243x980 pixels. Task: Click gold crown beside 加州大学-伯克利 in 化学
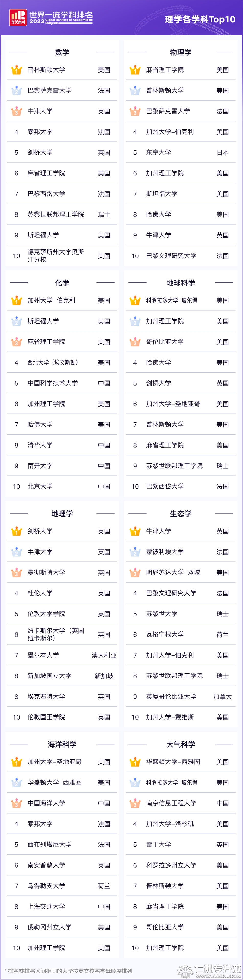point(16,301)
